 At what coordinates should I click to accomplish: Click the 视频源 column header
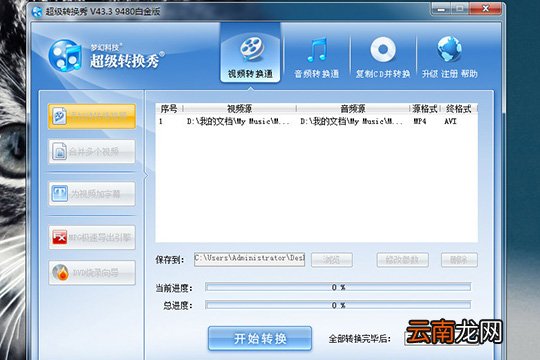(239, 109)
